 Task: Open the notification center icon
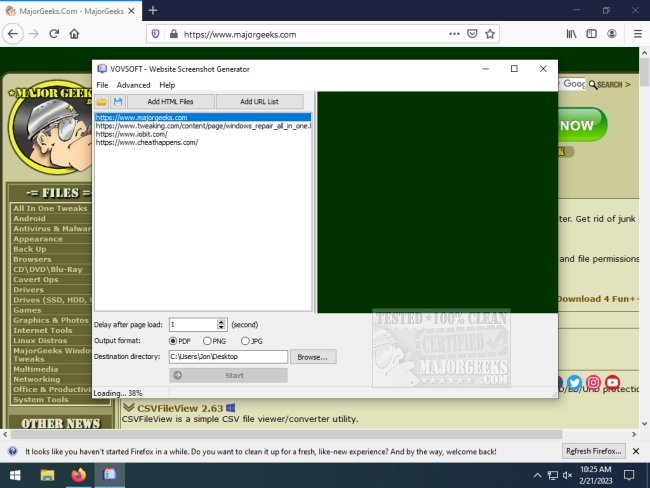pos(629,476)
